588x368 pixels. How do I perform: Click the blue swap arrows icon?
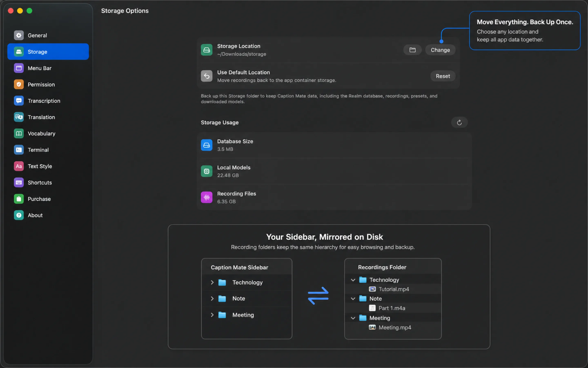click(x=318, y=296)
